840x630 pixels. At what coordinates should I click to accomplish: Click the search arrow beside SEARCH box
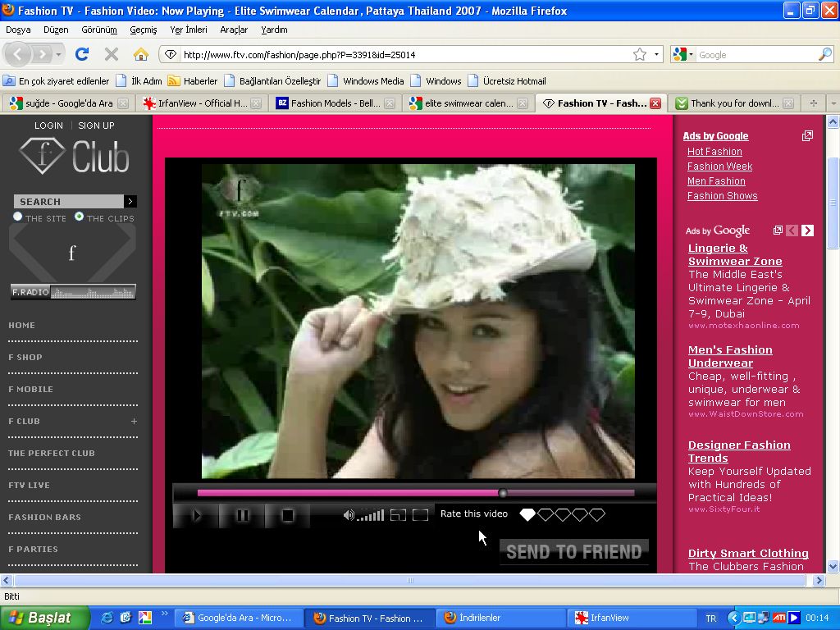[130, 202]
